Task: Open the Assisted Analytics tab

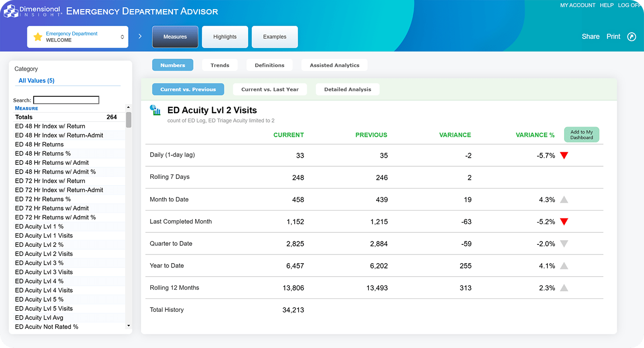Action: point(334,65)
